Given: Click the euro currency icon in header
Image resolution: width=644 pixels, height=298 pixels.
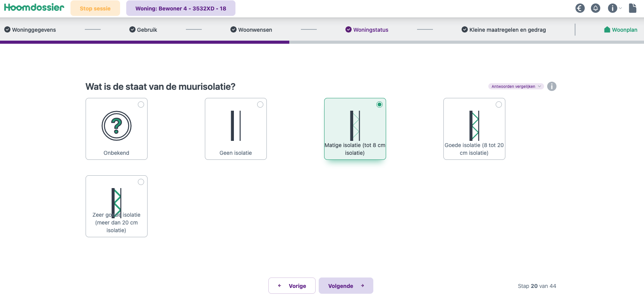Looking at the screenshot, I should pos(580,8).
